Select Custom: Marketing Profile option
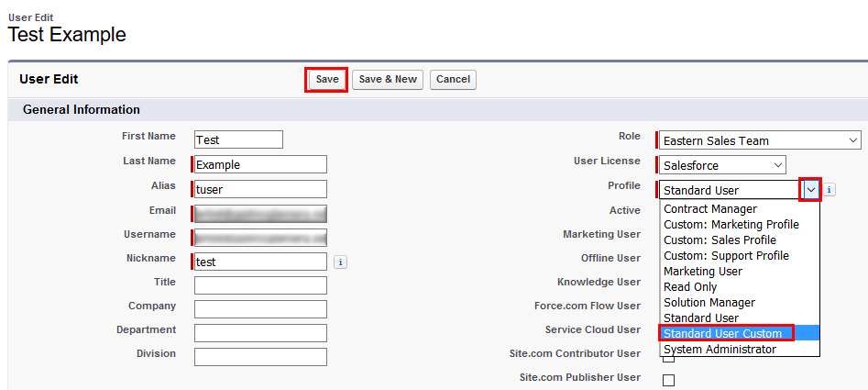Viewport: 868px width, 390px height. (731, 225)
